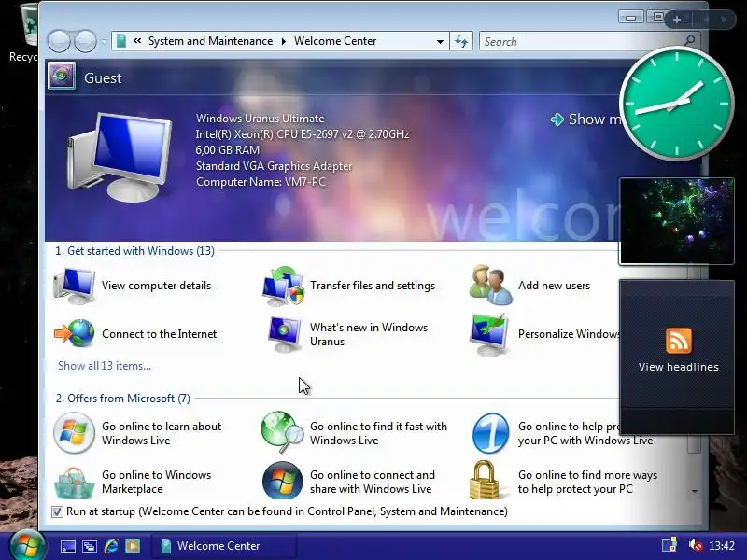Click the muted volume tray icon

point(696,545)
